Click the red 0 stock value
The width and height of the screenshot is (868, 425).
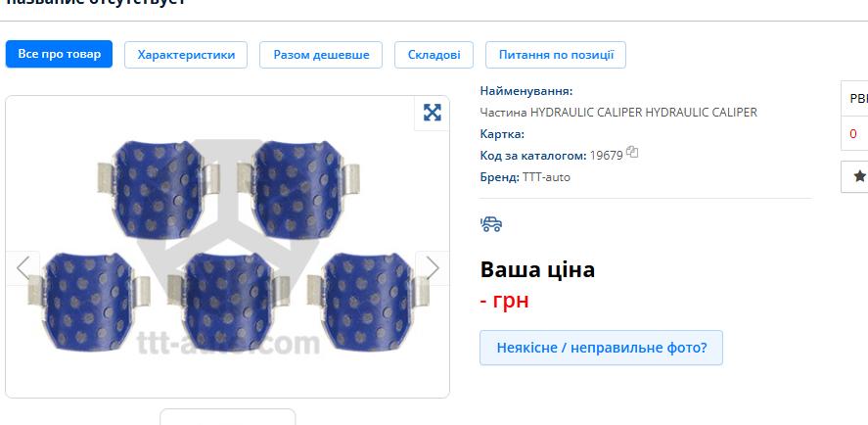pyautogui.click(x=853, y=133)
